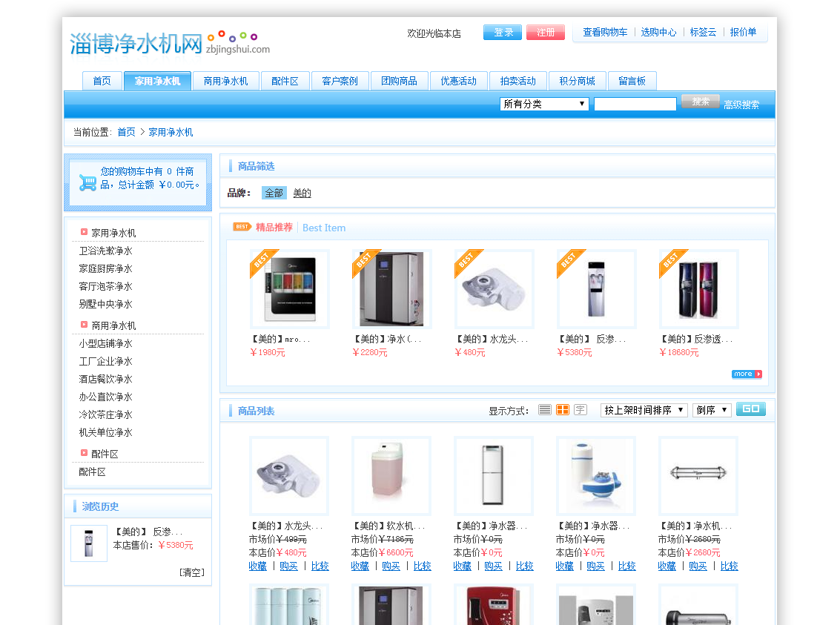Open 高级搜索 advanced search link
840x625 pixels.
pyautogui.click(x=741, y=105)
